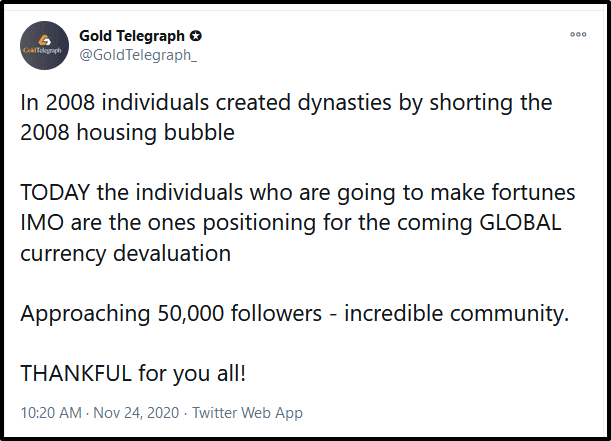Open the Gold Telegraph display name link
The image size is (611, 441).
[132, 36]
